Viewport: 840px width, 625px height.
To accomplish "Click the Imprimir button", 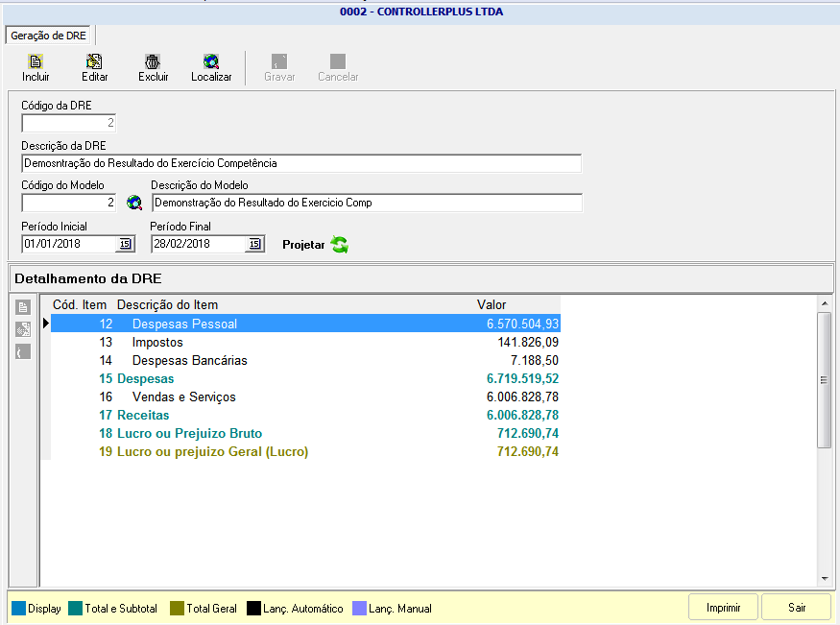I will point(723,608).
